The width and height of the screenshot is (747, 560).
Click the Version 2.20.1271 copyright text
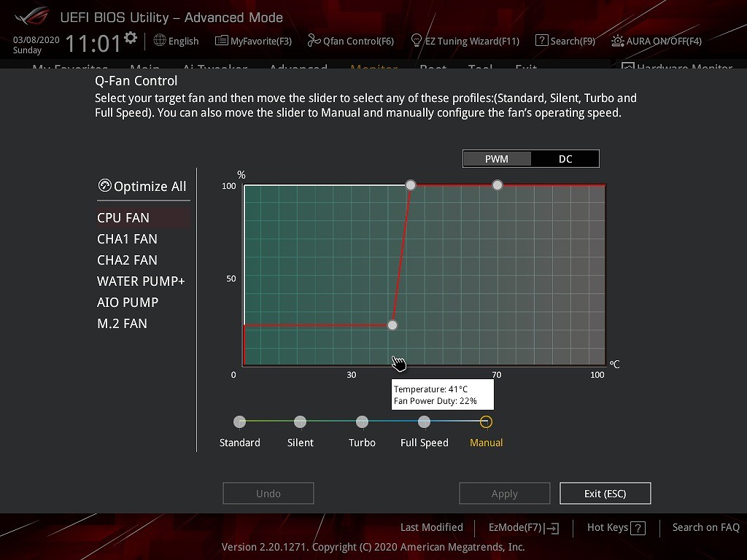click(x=373, y=547)
